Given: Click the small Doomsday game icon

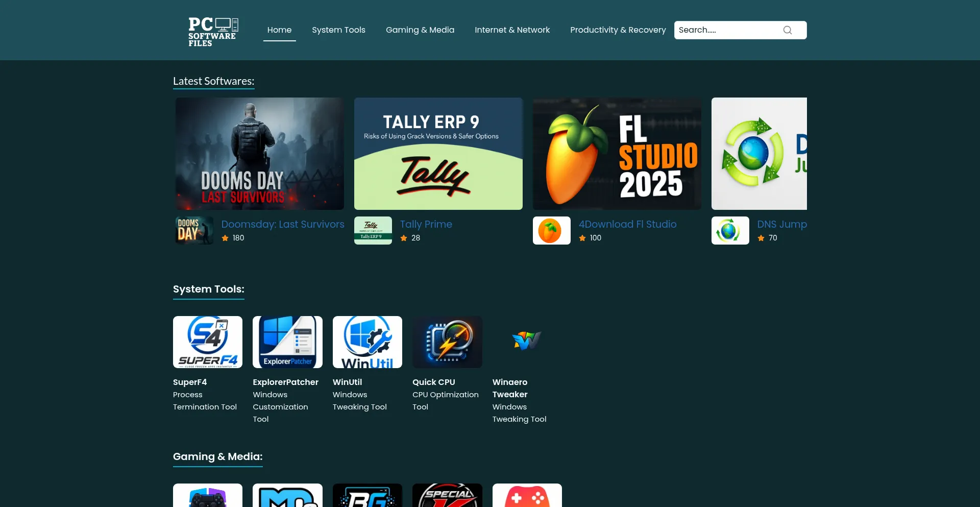Looking at the screenshot, I should tap(194, 230).
